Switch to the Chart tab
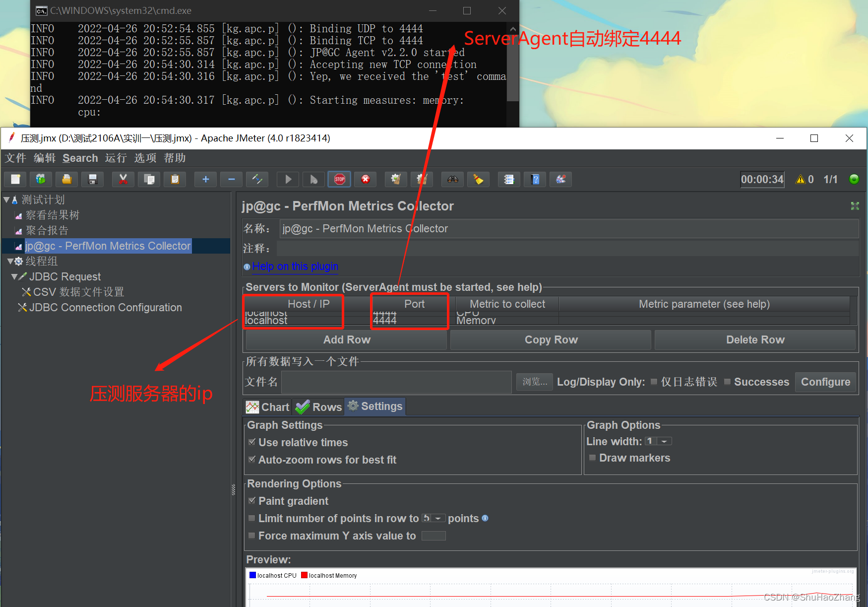 (268, 407)
